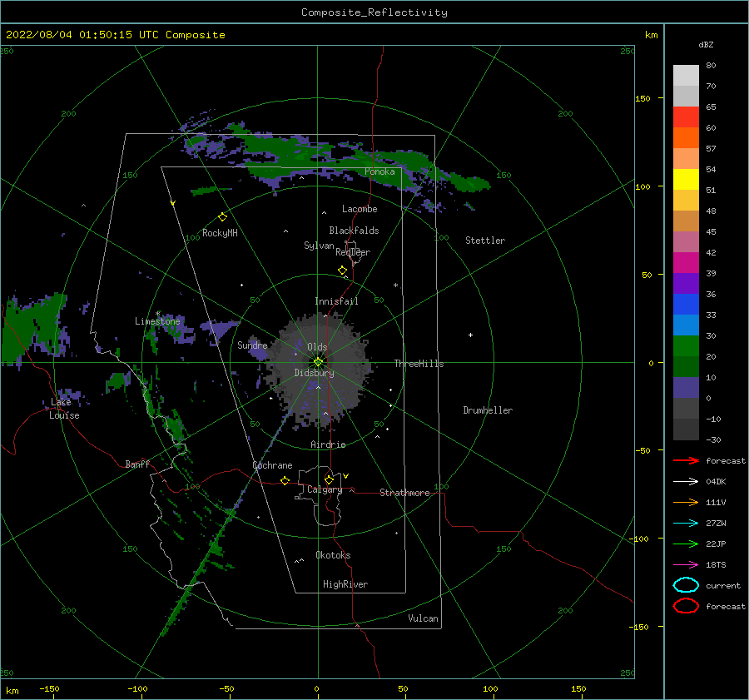Click the dBZ legend heading
Viewport: 749px width, 700px height.
coord(706,44)
